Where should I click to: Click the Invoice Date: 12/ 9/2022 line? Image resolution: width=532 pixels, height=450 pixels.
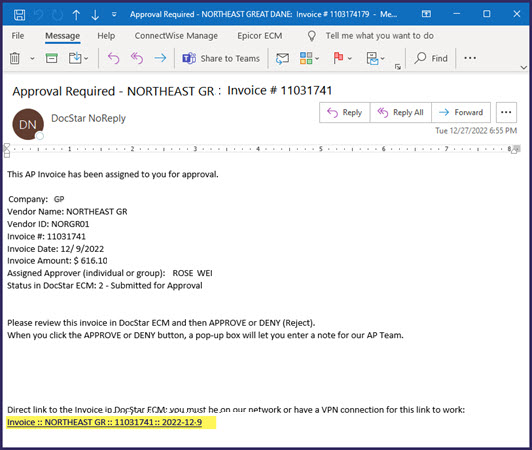pos(56,249)
